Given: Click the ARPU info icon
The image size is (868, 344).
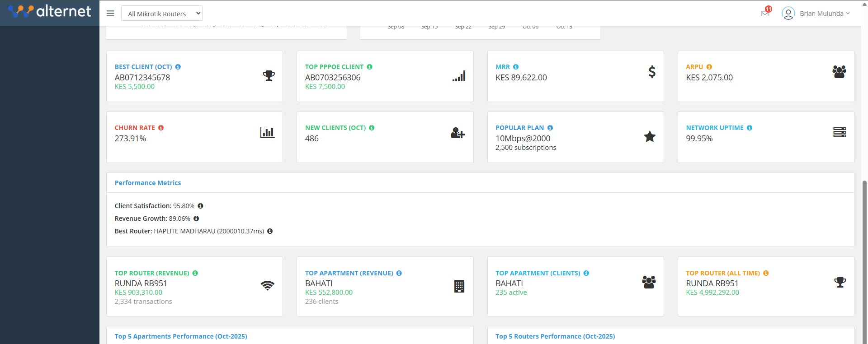Looking at the screenshot, I should (709, 67).
